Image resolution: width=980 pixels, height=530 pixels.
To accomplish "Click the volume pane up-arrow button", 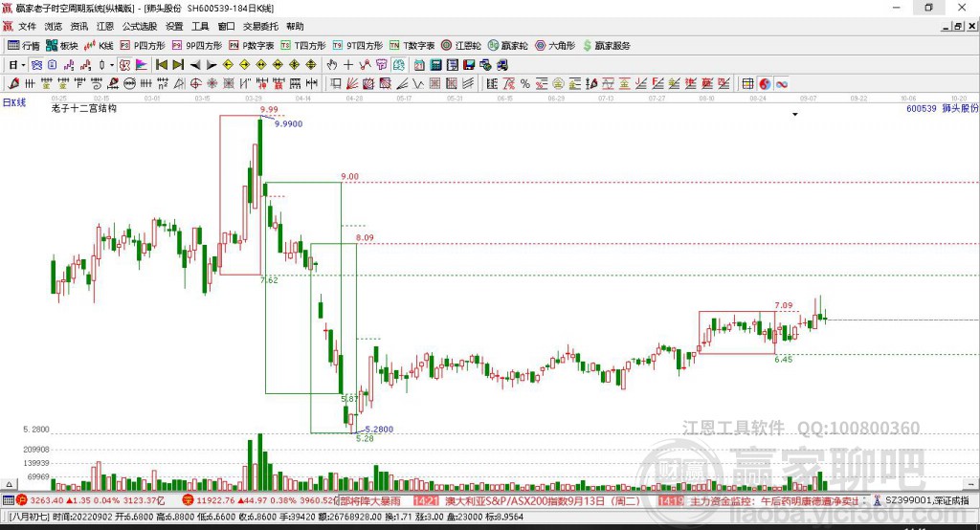I will [x=9, y=484].
